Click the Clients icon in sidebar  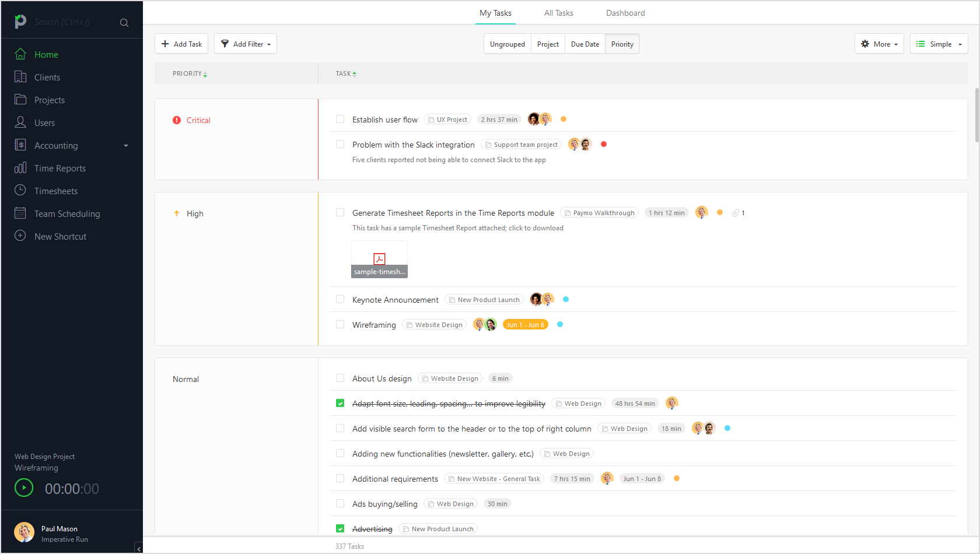20,76
